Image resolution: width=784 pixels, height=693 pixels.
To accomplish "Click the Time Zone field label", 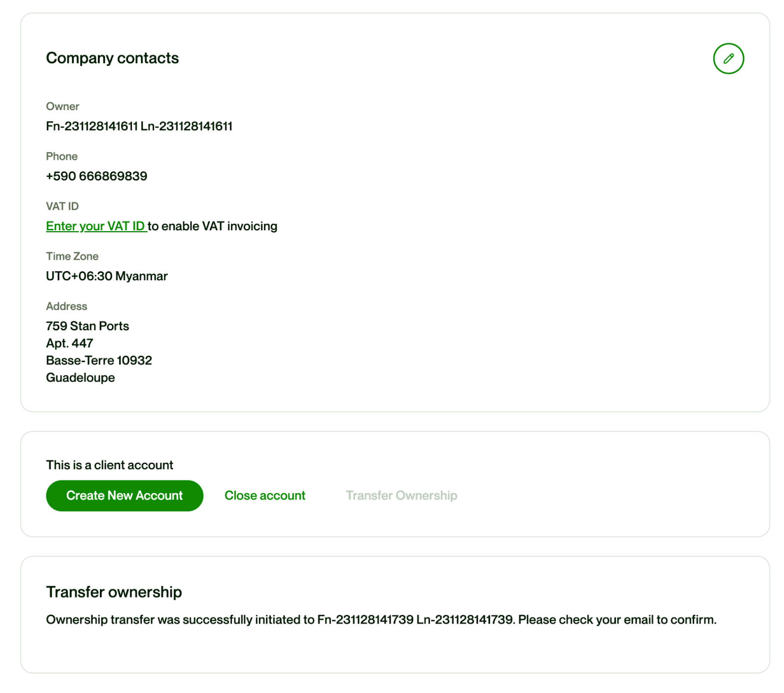I will [x=72, y=257].
